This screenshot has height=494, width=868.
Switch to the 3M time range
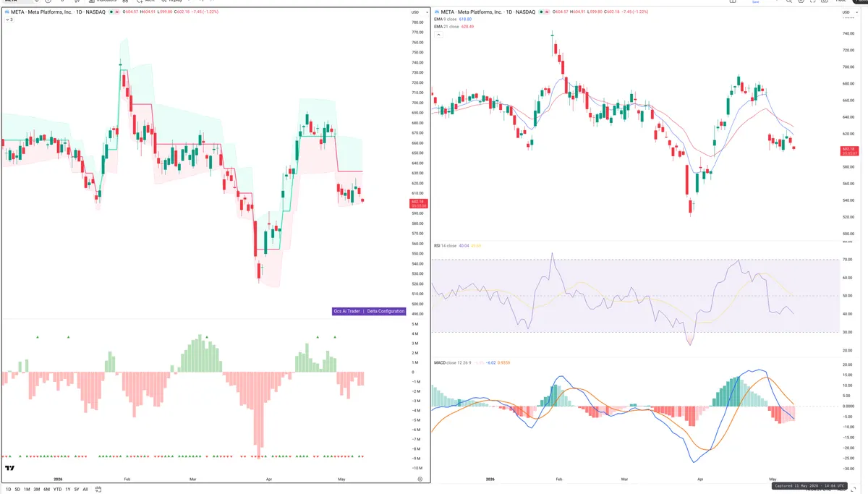[x=37, y=490]
